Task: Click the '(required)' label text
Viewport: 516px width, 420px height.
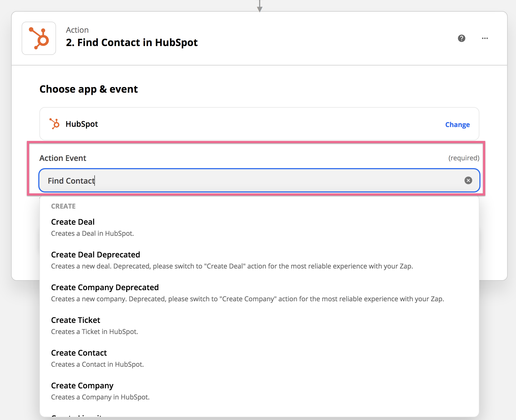Action: pos(464,158)
